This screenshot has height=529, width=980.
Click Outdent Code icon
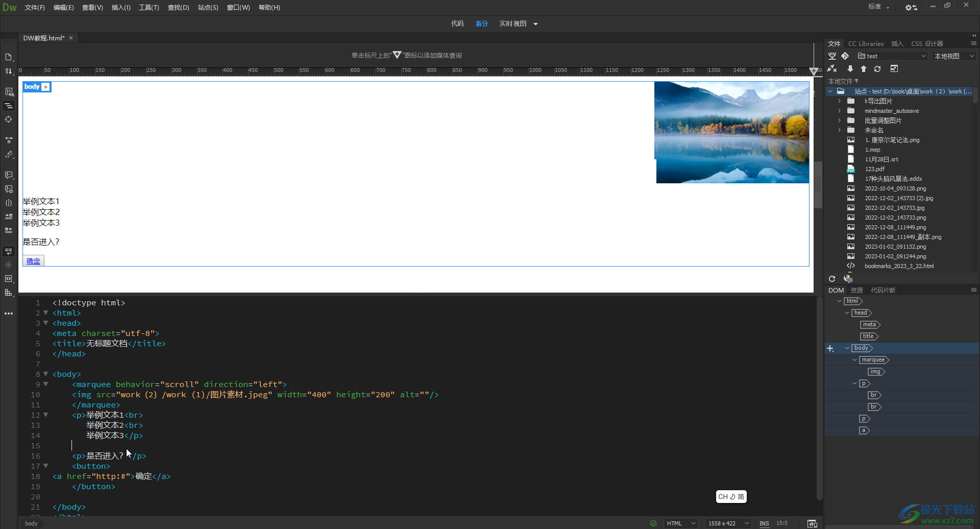click(x=9, y=230)
